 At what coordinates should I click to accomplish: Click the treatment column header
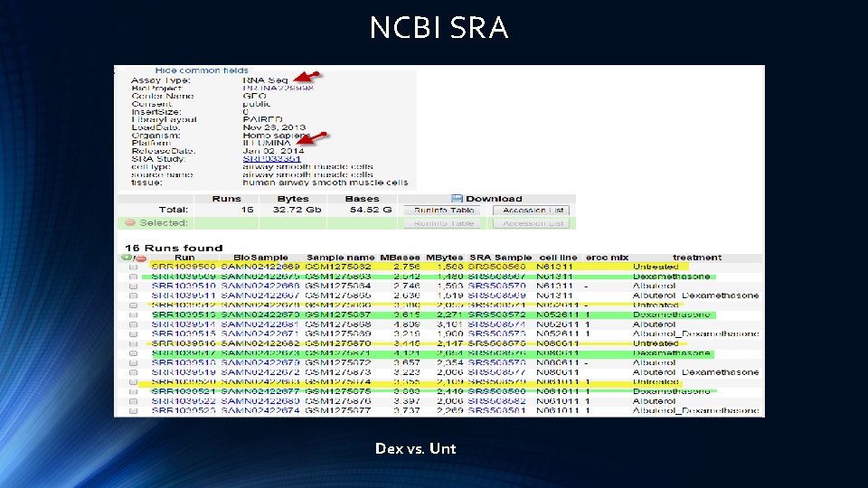697,258
